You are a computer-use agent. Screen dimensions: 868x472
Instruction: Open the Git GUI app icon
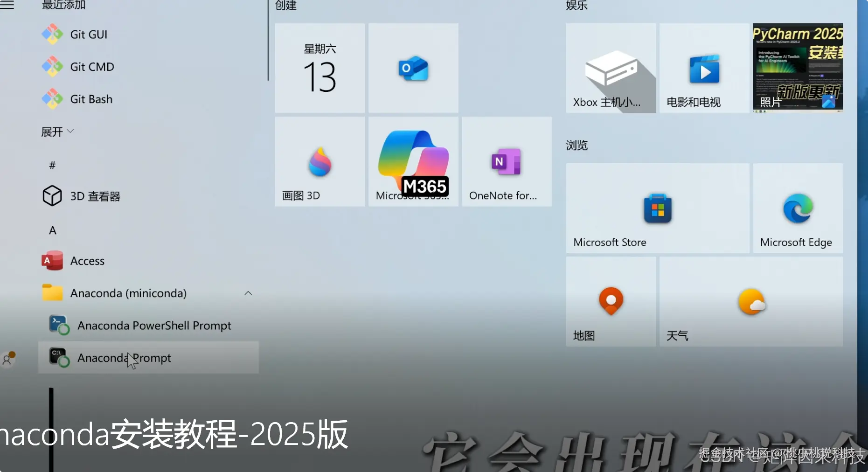point(52,34)
